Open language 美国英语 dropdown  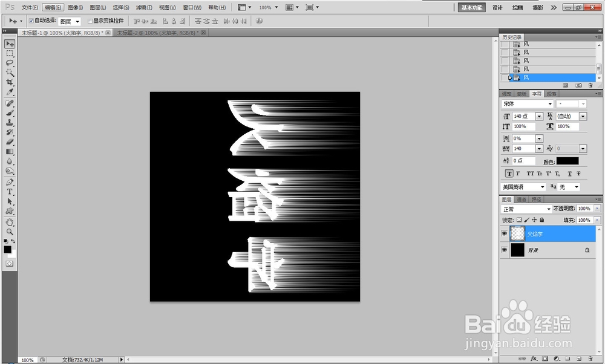tap(542, 187)
